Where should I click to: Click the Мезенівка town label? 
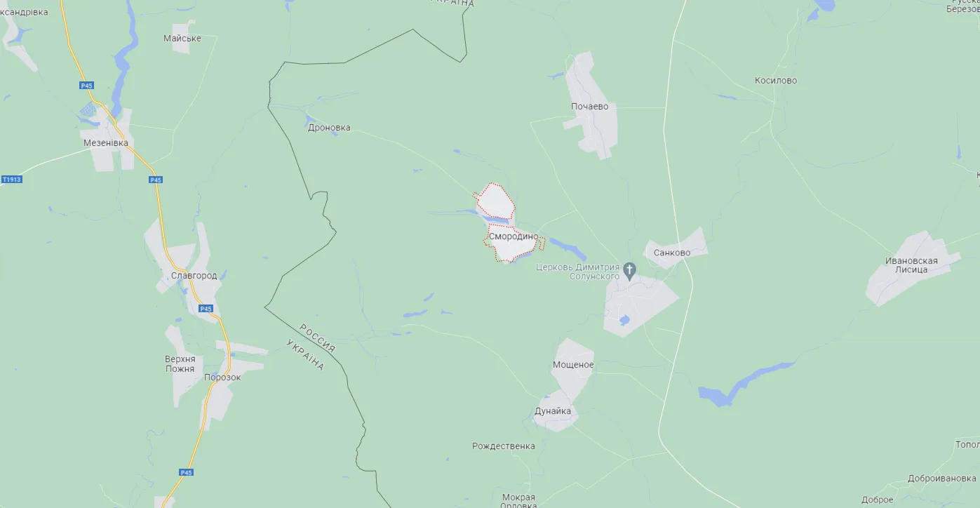(x=106, y=142)
